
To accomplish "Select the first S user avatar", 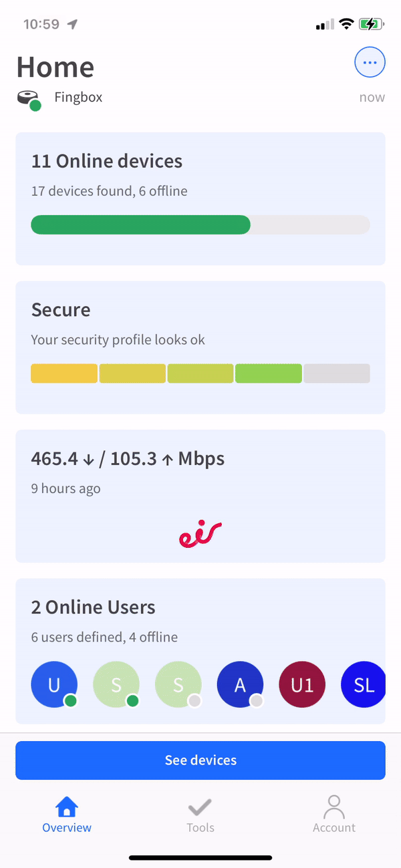I will 116,684.
